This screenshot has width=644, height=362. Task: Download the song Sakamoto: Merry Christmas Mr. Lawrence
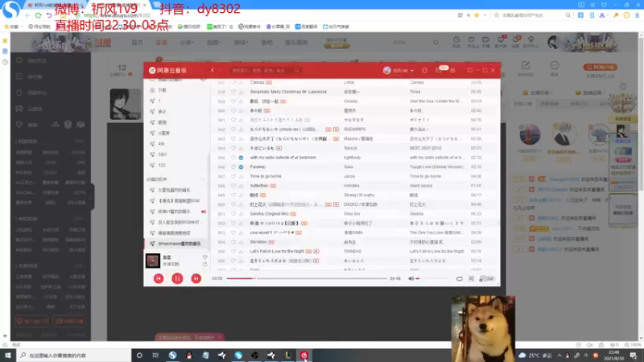pos(241,92)
